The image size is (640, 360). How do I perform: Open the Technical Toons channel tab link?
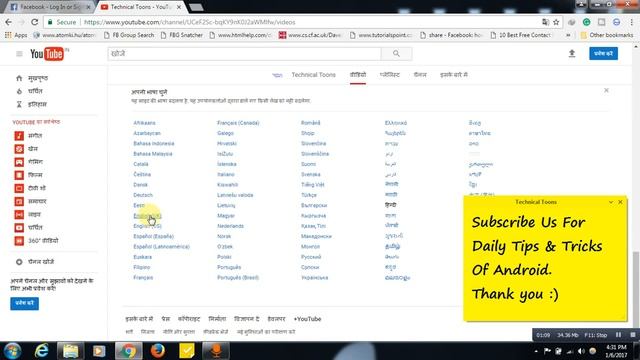click(313, 75)
